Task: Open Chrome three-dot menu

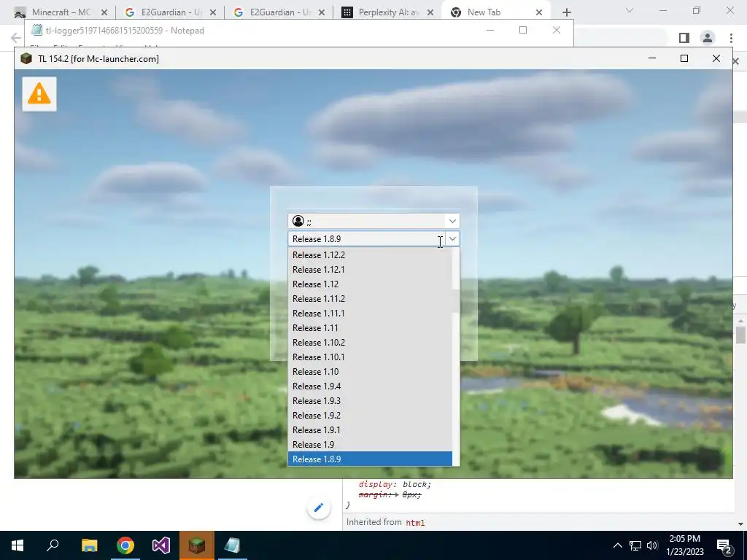Action: click(731, 38)
